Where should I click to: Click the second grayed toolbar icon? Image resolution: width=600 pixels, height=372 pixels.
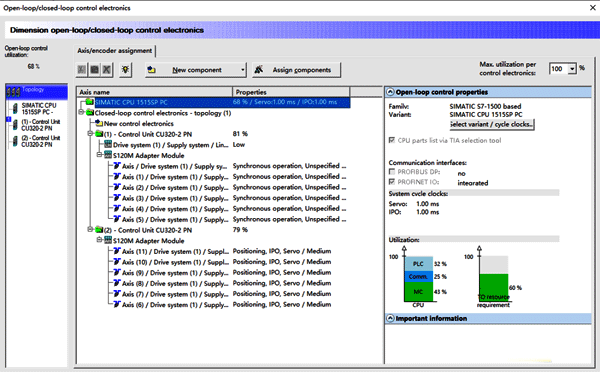point(94,70)
